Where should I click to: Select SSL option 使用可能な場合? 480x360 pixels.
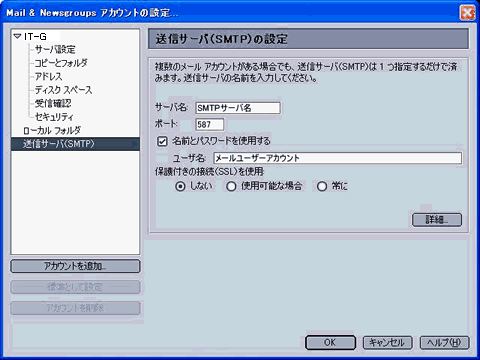coord(231,186)
